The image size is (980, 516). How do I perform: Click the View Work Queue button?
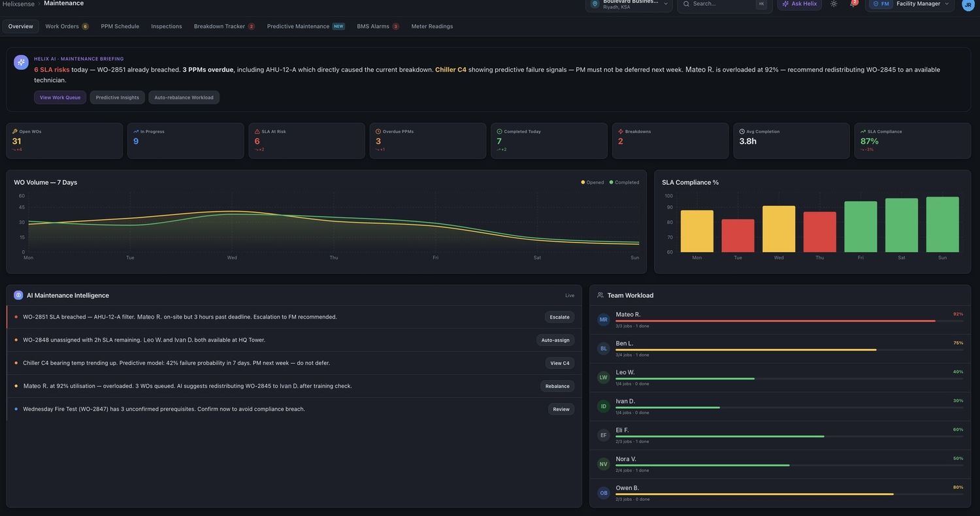[60, 97]
